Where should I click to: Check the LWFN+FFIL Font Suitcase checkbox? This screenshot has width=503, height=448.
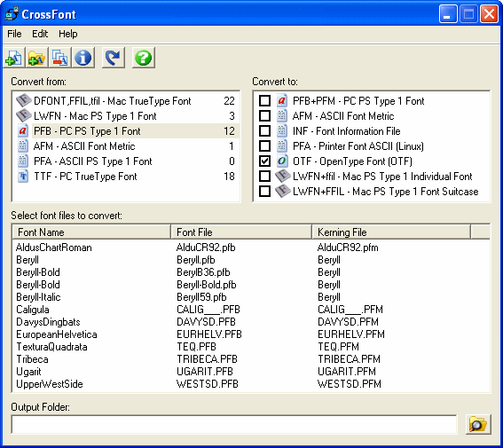(x=264, y=191)
